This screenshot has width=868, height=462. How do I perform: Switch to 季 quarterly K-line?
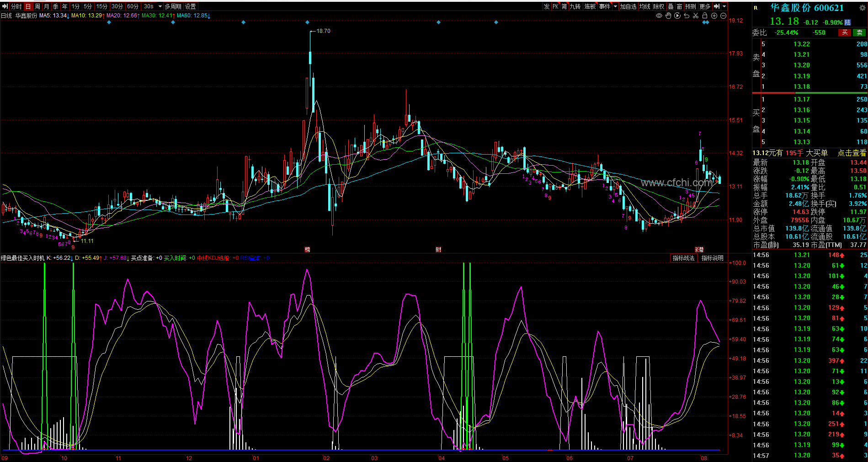point(56,6)
